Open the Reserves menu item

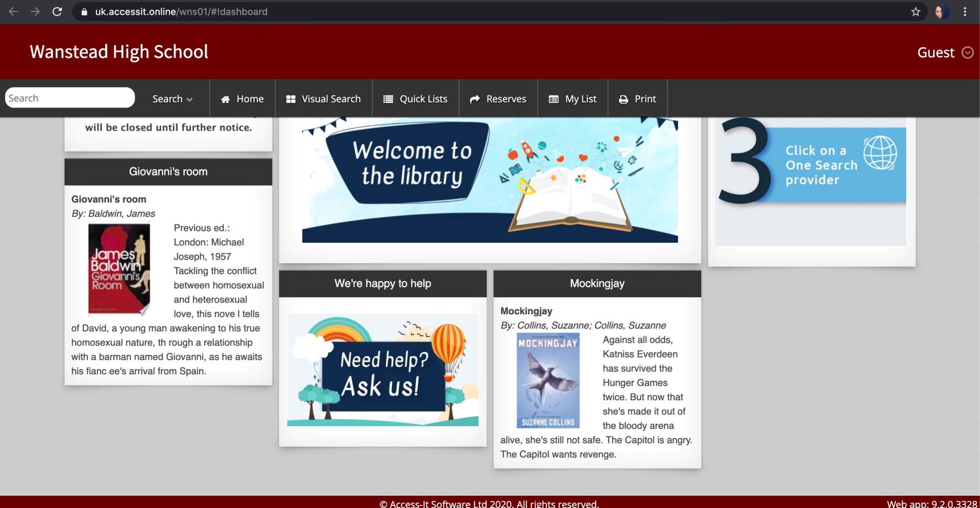(x=498, y=98)
